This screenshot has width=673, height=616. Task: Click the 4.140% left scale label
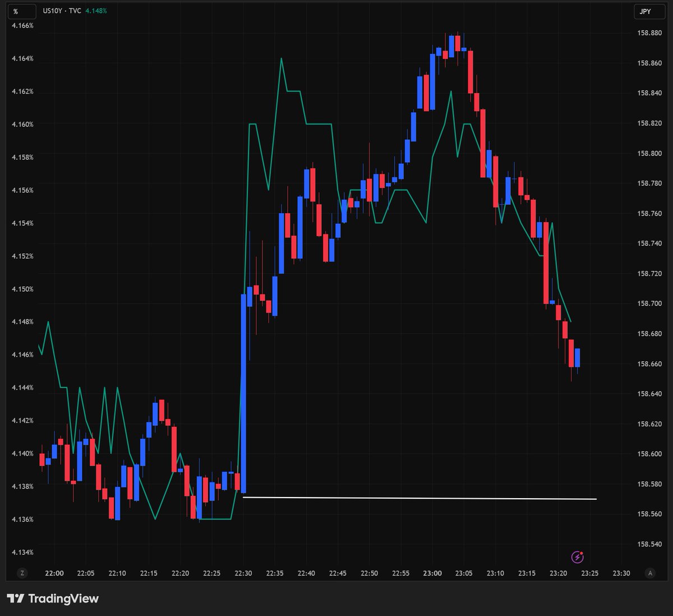pos(22,454)
